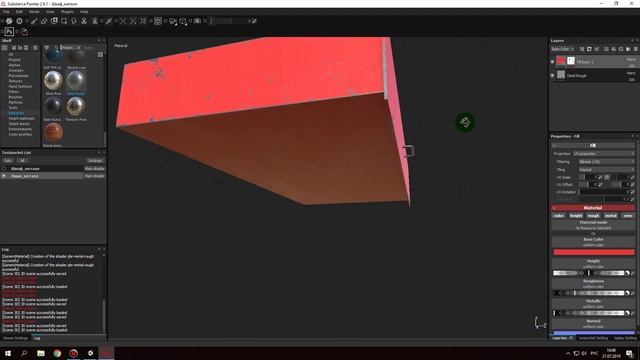Switch to the Log tab

pyautogui.click(x=37, y=338)
